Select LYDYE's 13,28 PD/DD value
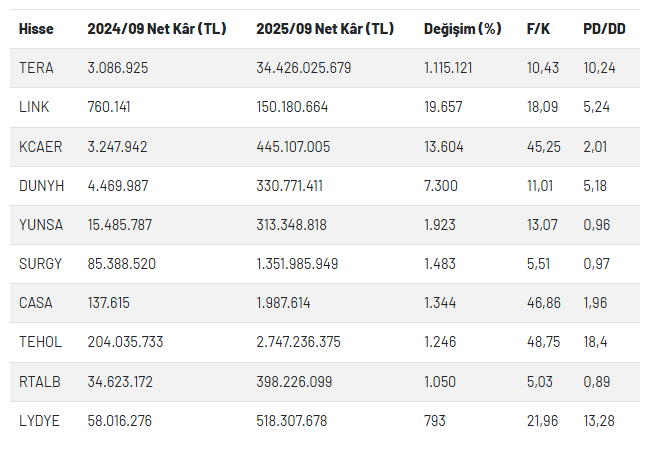The width and height of the screenshot is (656, 457). tap(599, 421)
